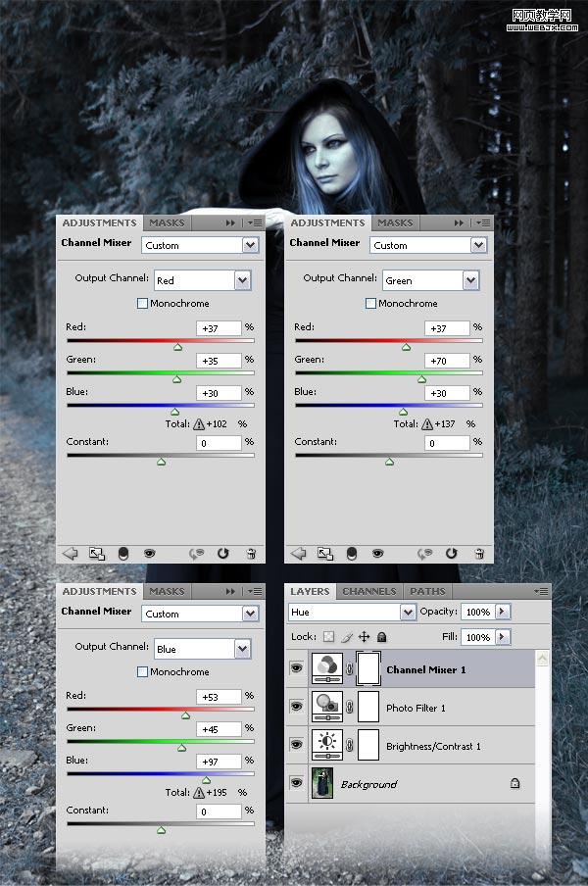The width and height of the screenshot is (588, 886).
Task: Hide the Photo Filter 1 layer
Action: click(x=297, y=707)
